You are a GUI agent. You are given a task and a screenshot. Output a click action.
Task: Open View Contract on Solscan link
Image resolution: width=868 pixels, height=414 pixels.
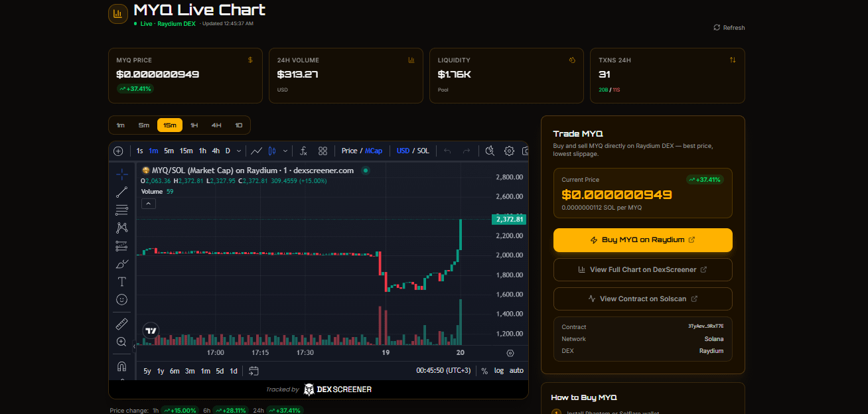click(643, 299)
